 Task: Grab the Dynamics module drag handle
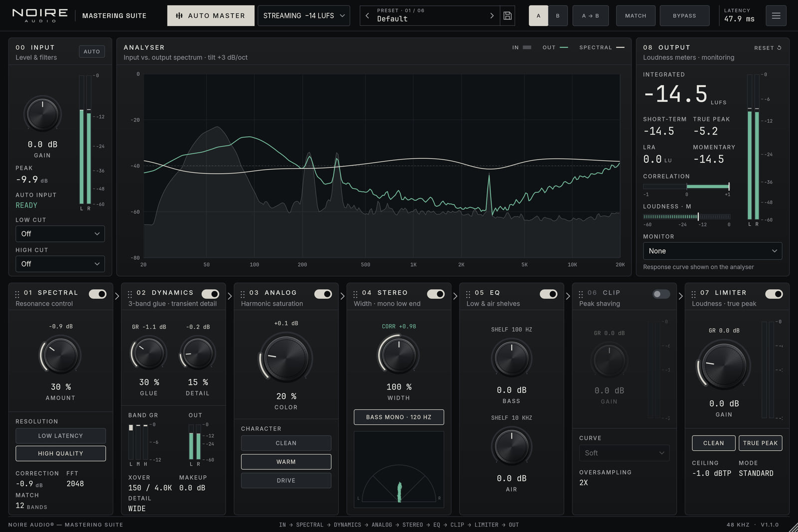pyautogui.click(x=130, y=294)
